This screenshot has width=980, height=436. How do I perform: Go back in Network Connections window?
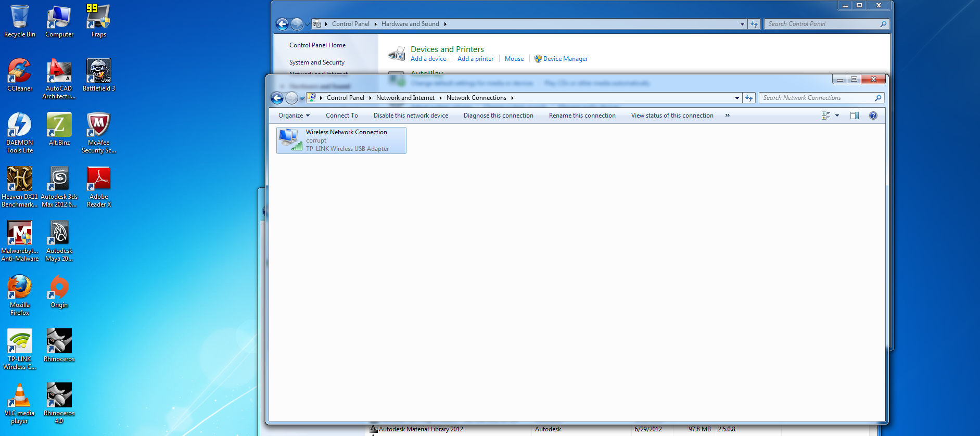click(277, 98)
